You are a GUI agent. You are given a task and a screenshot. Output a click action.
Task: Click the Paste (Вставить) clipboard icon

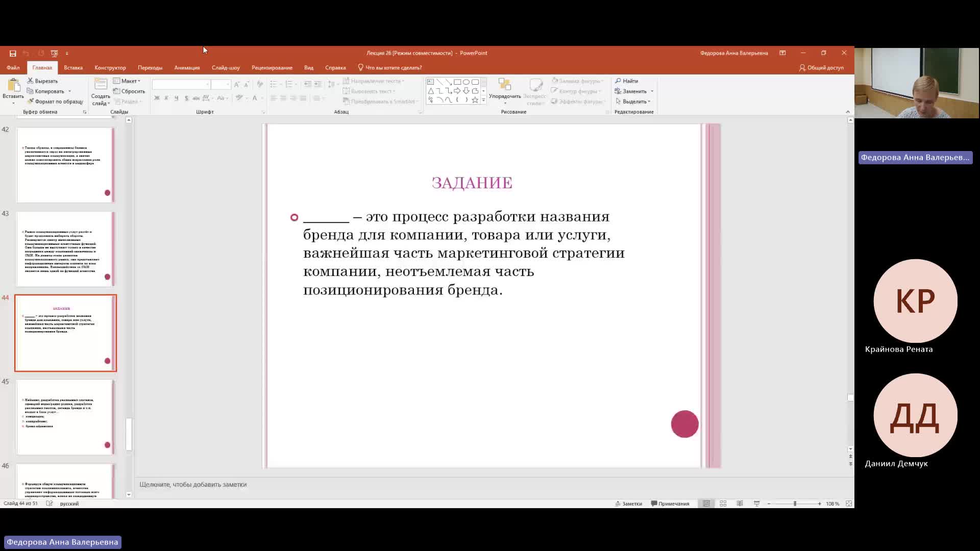tap(13, 85)
